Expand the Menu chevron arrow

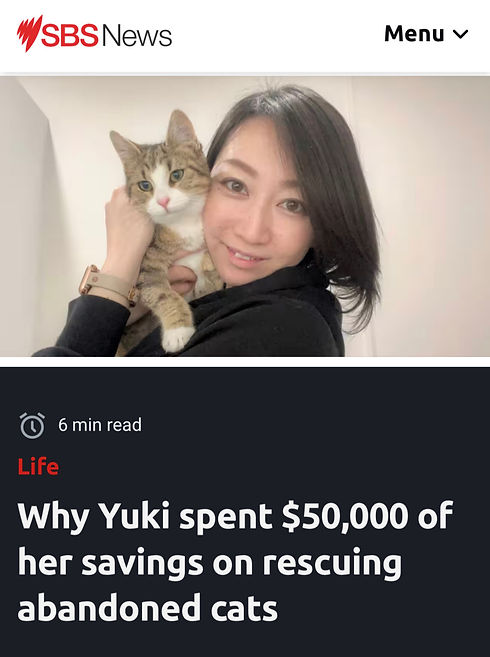(x=460, y=34)
